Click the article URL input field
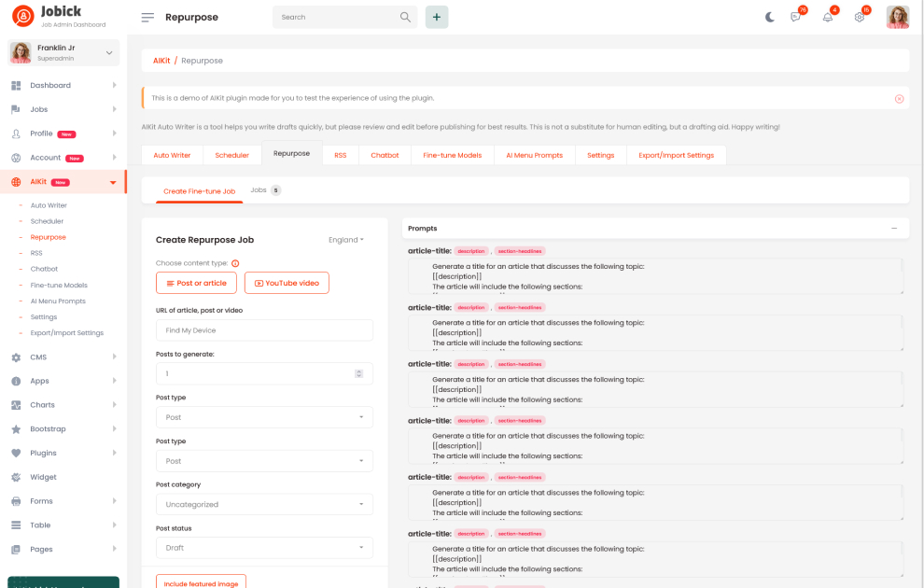Viewport: 924px width, 588px height. coord(264,330)
